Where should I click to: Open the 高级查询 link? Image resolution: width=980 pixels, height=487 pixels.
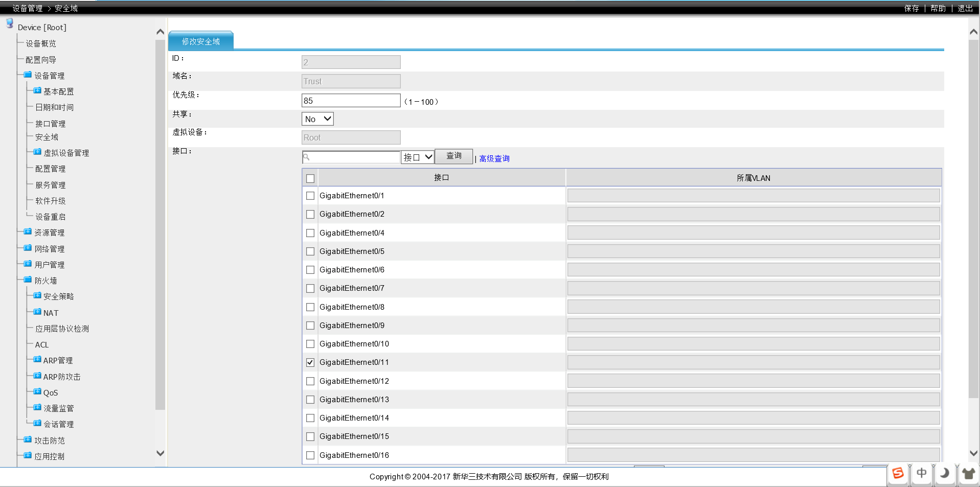tap(494, 158)
